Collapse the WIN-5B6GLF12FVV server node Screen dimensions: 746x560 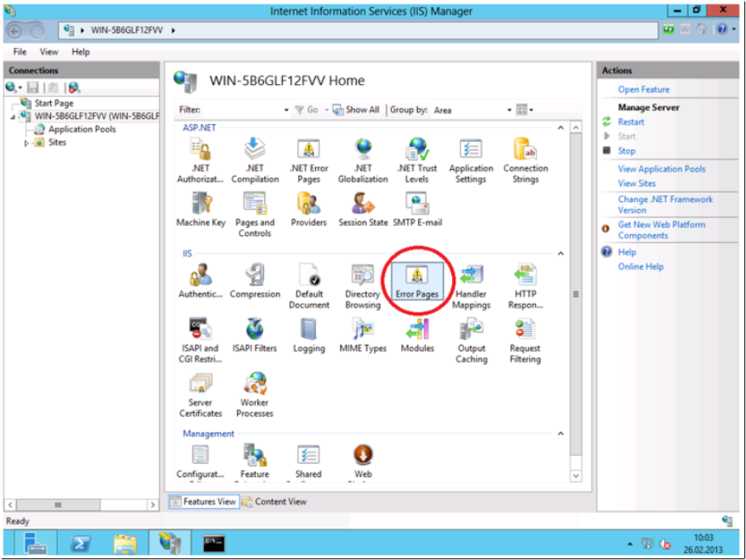click(x=13, y=117)
